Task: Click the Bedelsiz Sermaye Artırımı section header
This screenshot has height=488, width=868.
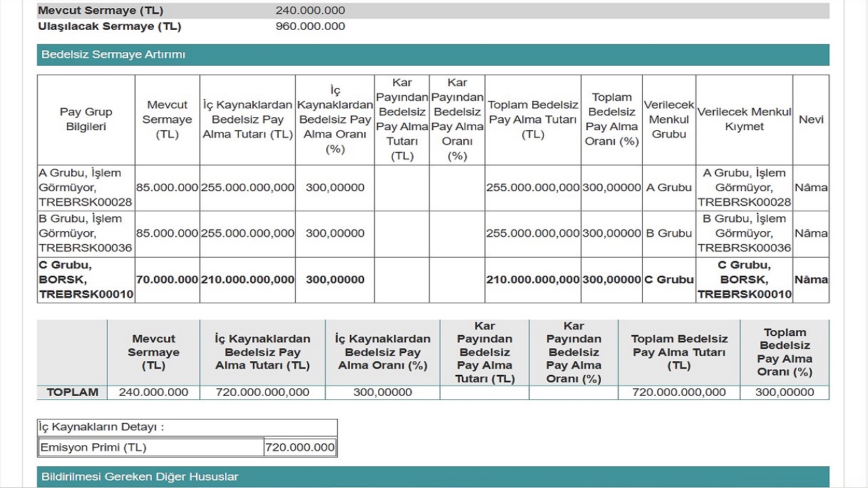Action: [113, 54]
